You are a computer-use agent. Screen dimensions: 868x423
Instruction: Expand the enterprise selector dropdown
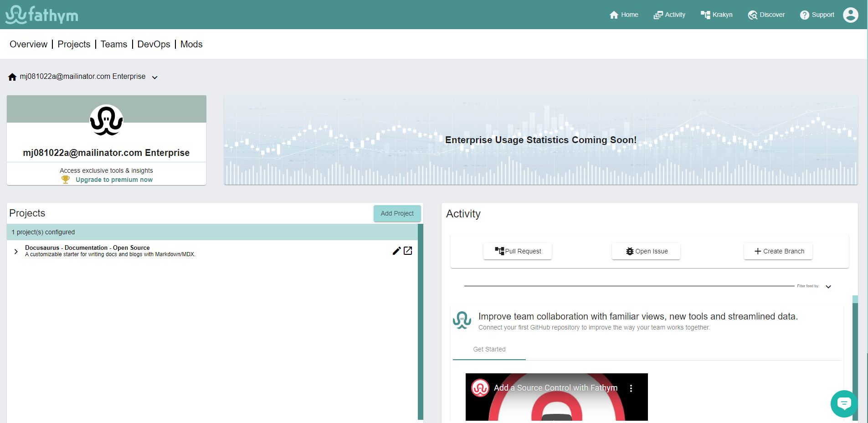(x=155, y=77)
